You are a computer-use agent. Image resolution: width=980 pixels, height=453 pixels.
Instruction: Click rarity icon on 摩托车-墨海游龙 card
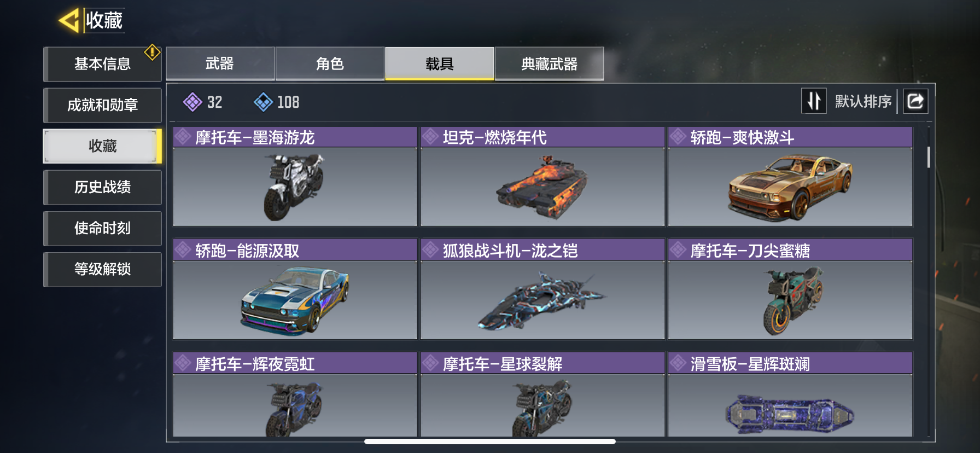[x=183, y=136]
